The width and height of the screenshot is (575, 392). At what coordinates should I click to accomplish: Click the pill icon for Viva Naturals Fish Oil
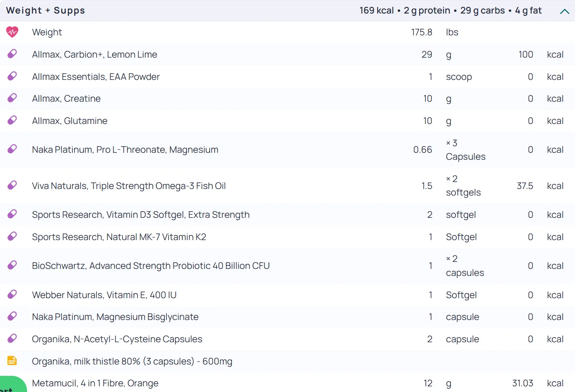click(x=12, y=186)
